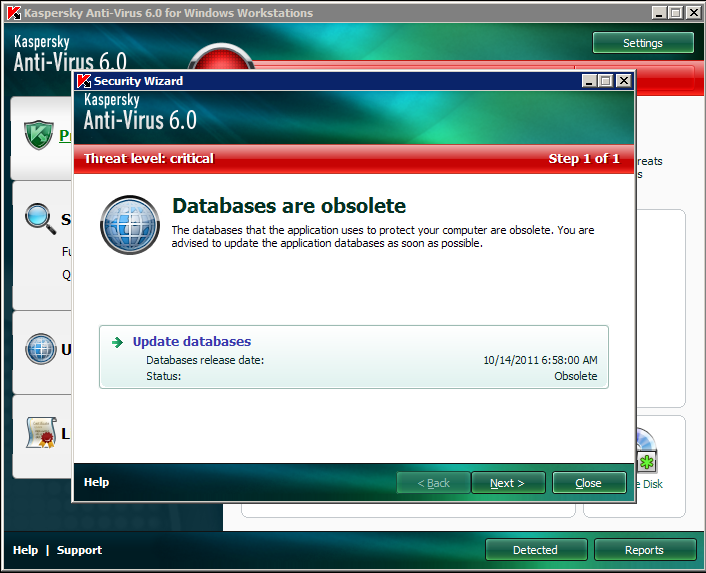Click the Threat level: critical banner text
This screenshot has height=573, width=706.
pos(149,158)
